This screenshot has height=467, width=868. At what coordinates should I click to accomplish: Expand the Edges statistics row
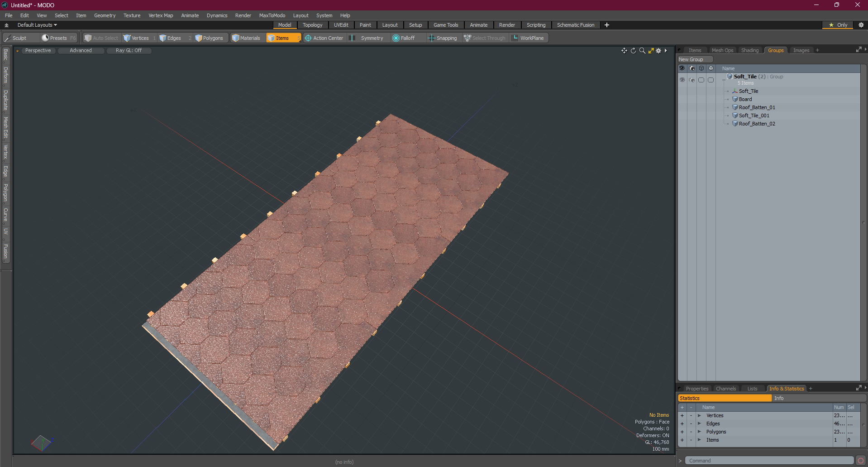pyautogui.click(x=699, y=424)
